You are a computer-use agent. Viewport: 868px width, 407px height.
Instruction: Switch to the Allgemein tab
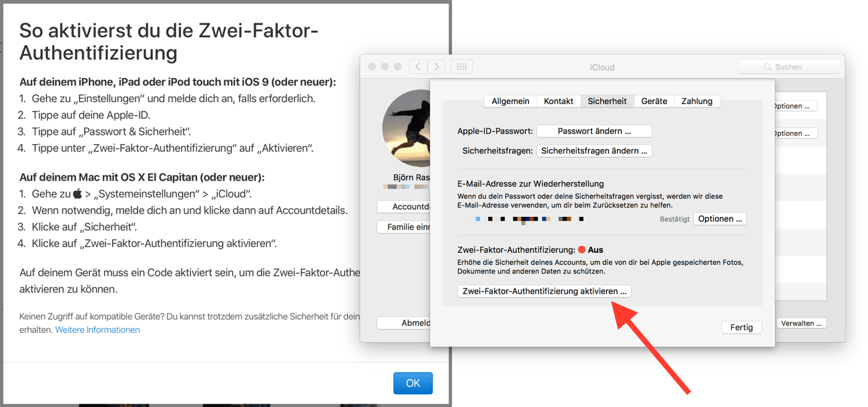coord(510,101)
